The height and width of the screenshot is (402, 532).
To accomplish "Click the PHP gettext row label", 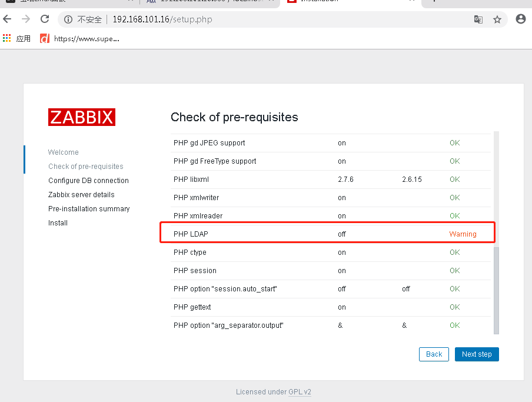I will click(x=192, y=307).
